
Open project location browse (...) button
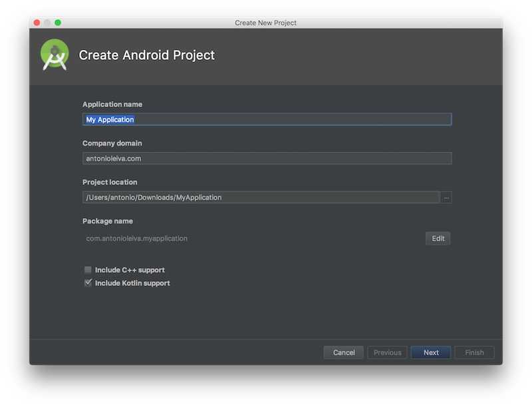pos(446,198)
